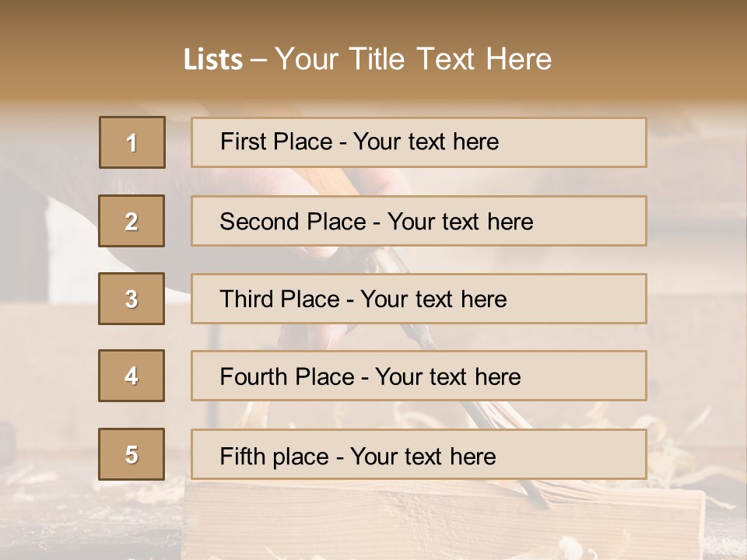Click the 'Third Place' text placeholder
Screen dimensions: 747x560
[x=419, y=299]
